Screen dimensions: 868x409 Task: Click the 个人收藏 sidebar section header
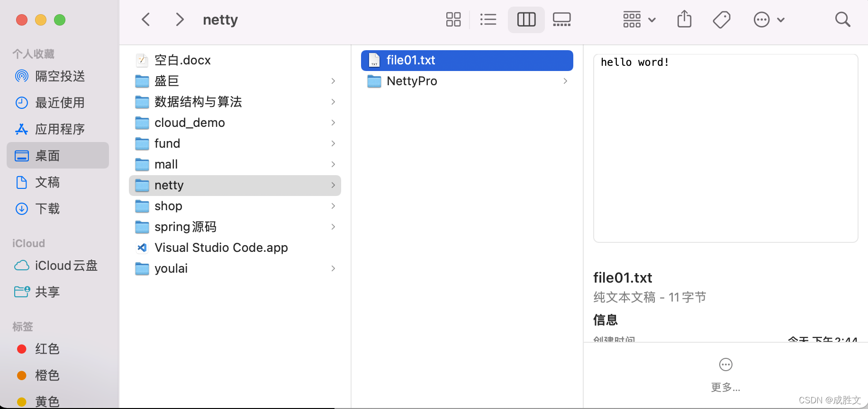(x=33, y=54)
